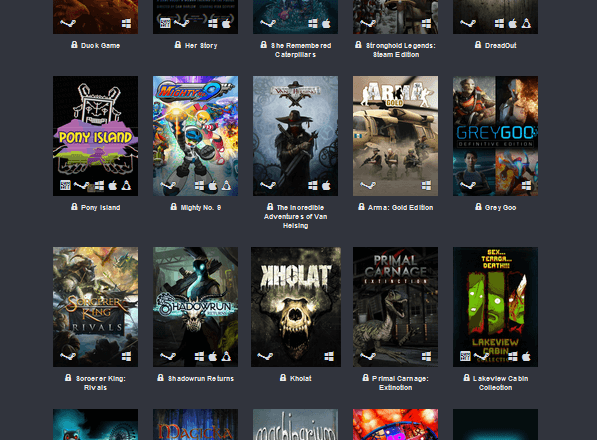Click the Windows icon on Kholat cover

point(329,356)
